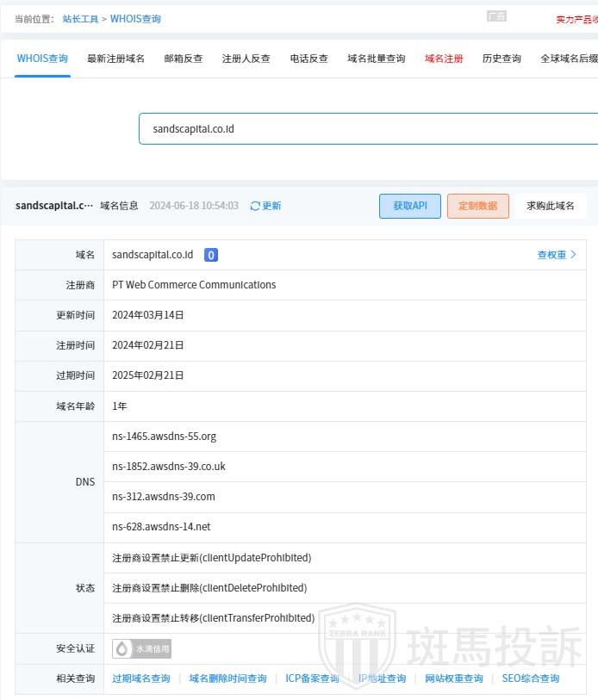This screenshot has height=700, width=598.
Task: Click the red 域名注册 tab
Action: (444, 59)
